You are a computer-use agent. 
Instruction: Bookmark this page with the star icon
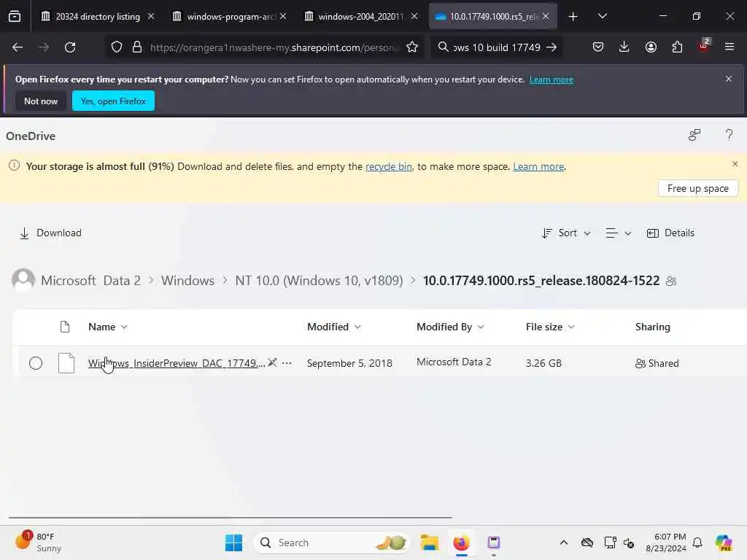click(412, 47)
